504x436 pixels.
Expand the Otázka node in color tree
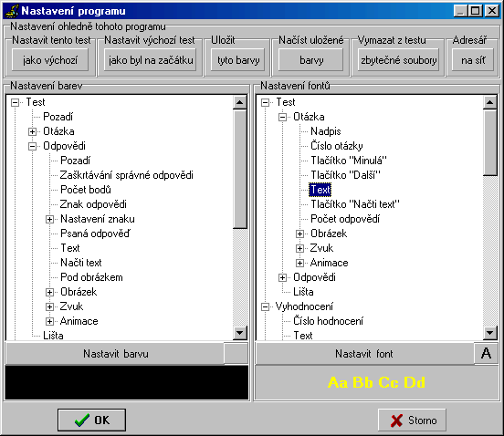click(32, 131)
